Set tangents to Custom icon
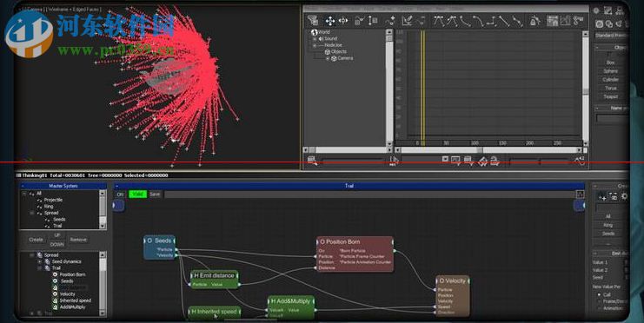 coord(452,21)
